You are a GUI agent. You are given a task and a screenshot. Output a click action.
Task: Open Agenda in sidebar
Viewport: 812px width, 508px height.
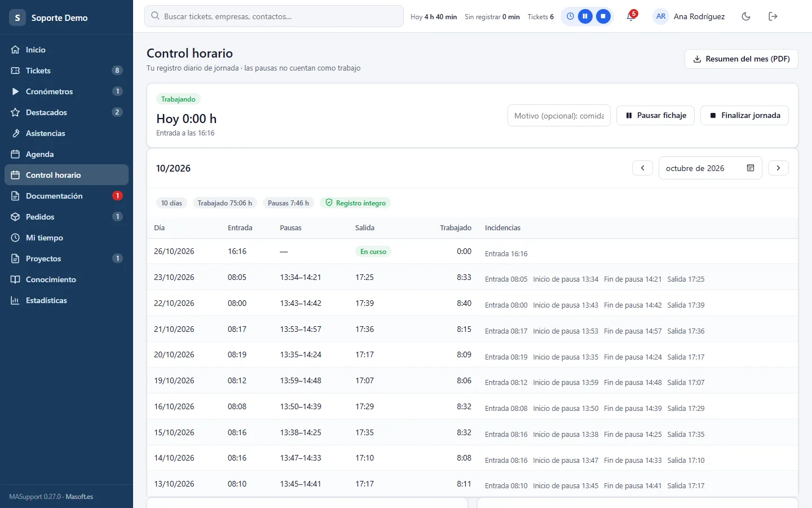(x=67, y=154)
